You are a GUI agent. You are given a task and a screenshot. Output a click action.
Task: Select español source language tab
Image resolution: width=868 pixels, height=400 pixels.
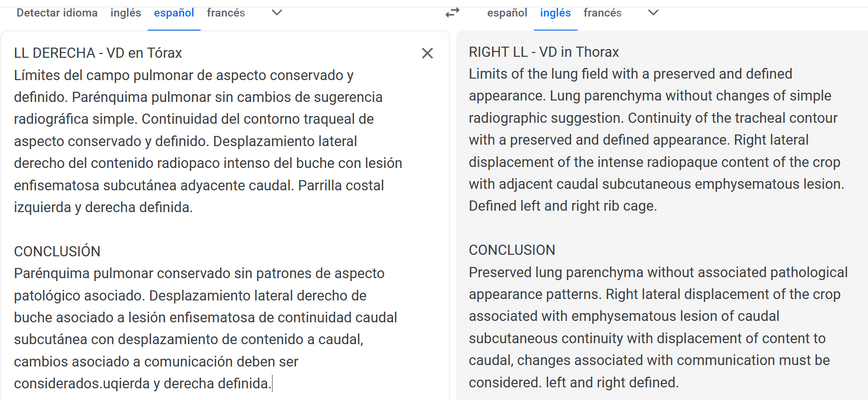[174, 13]
